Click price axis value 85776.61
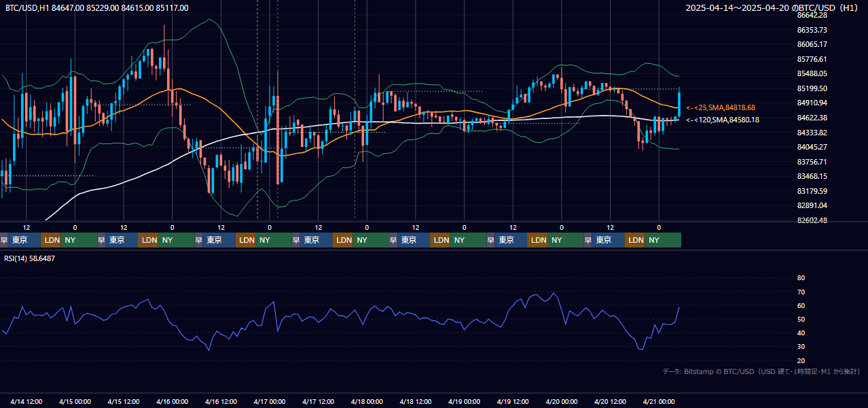868x408 pixels. point(812,59)
